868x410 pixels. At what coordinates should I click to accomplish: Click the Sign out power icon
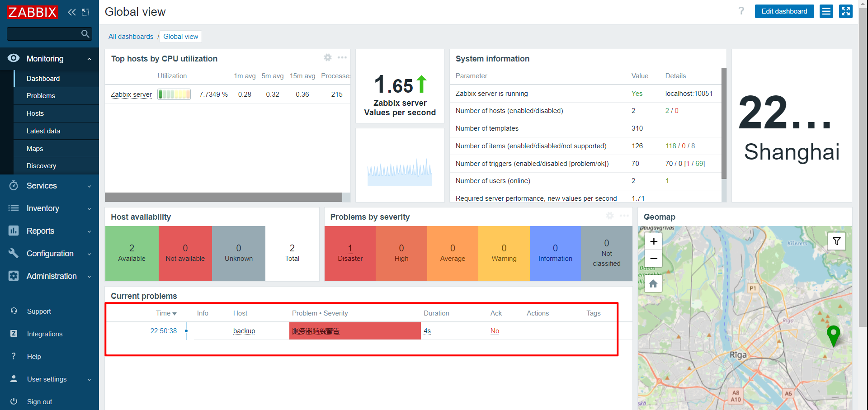[x=14, y=401]
